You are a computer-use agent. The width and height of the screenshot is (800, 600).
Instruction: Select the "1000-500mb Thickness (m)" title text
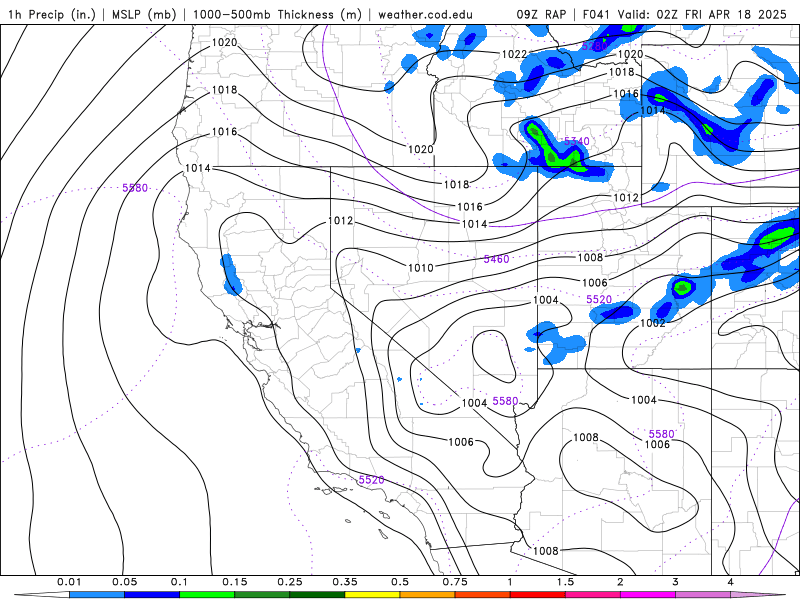pyautogui.click(x=277, y=14)
